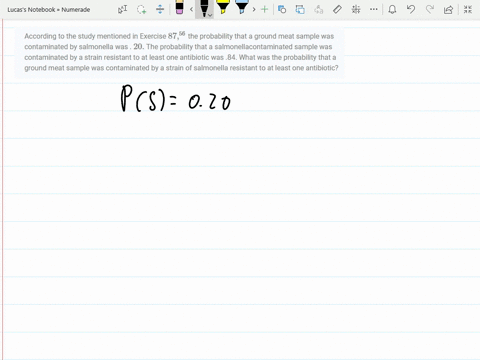The image size is (480, 360).
Task: Click the problem text paragraph
Action: point(181,52)
